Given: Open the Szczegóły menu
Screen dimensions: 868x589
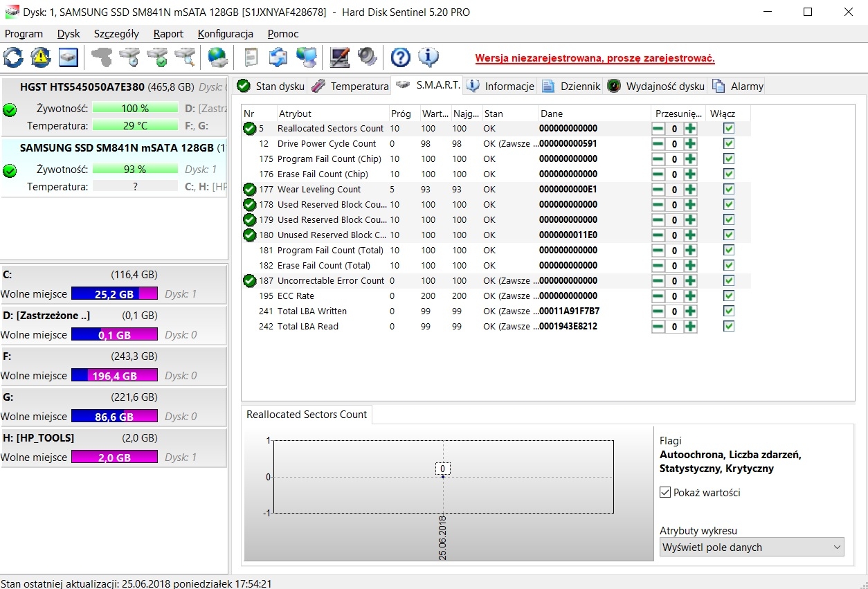Looking at the screenshot, I should pyautogui.click(x=116, y=33).
